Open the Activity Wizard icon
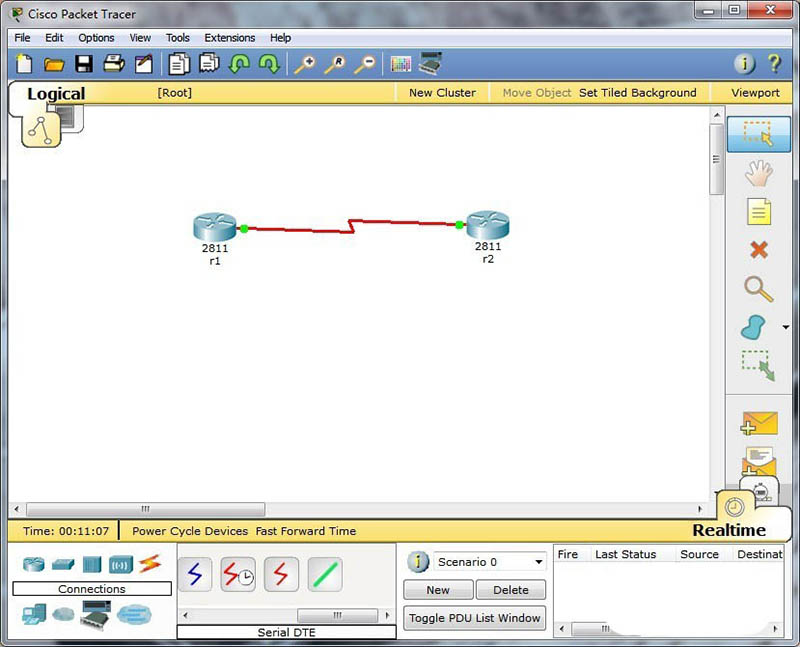 [x=144, y=64]
